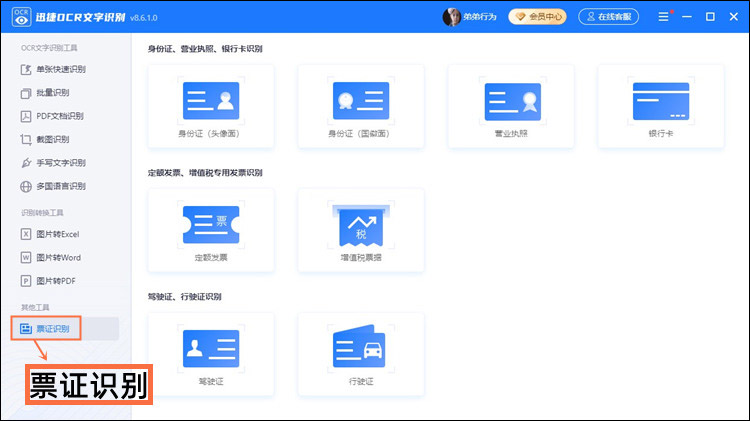Click 定额发票、增值税专用发票识别 heading
Image resolution: width=750 pixels, height=421 pixels.
click(205, 173)
